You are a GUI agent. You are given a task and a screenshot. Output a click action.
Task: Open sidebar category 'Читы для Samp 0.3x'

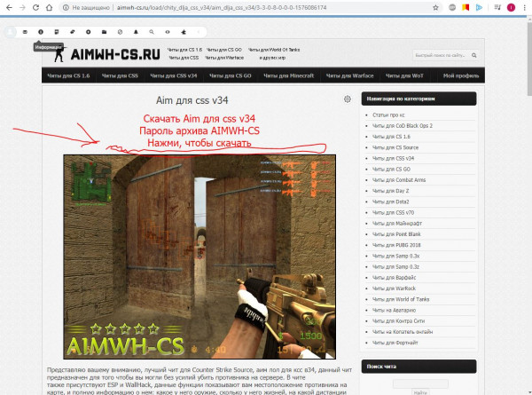tap(396, 257)
